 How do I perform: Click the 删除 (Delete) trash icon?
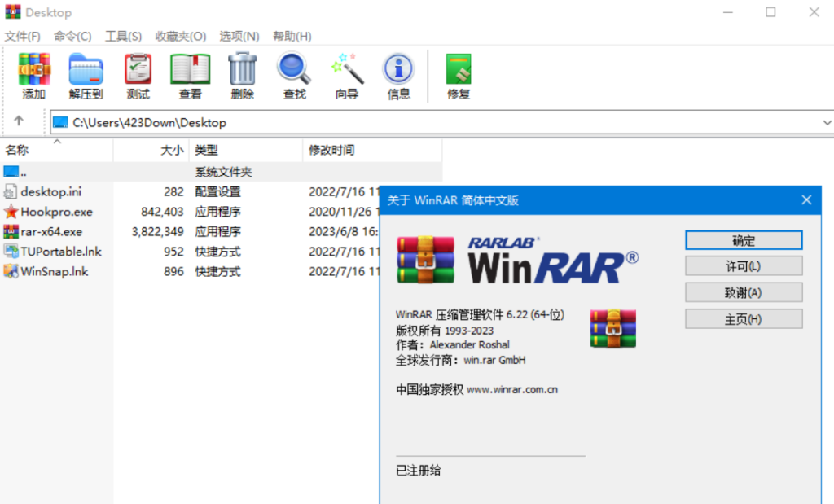tap(242, 70)
